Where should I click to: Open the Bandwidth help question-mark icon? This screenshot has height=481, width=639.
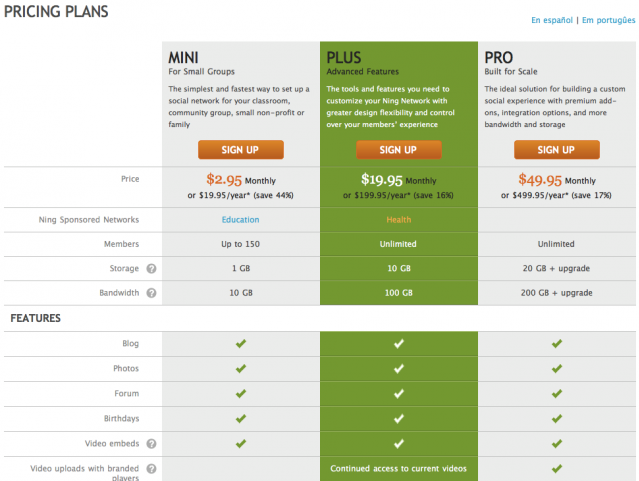151,293
